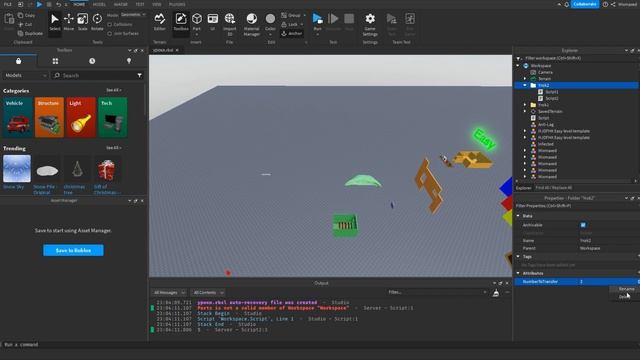640x360 pixels.
Task: Click the share icon near username
Action: click(613, 4)
